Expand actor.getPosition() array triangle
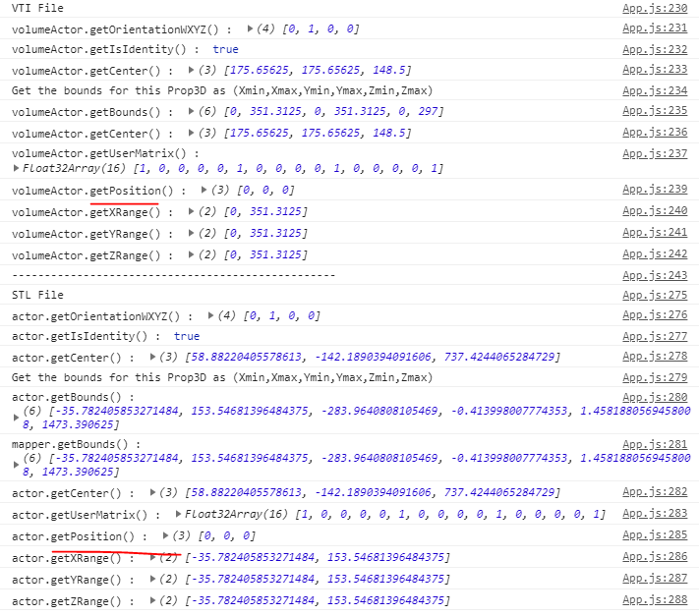 (165, 535)
